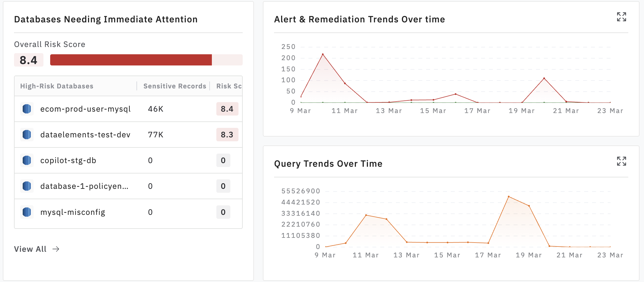Open the View All link
The height and width of the screenshot is (282, 644).
(30, 249)
